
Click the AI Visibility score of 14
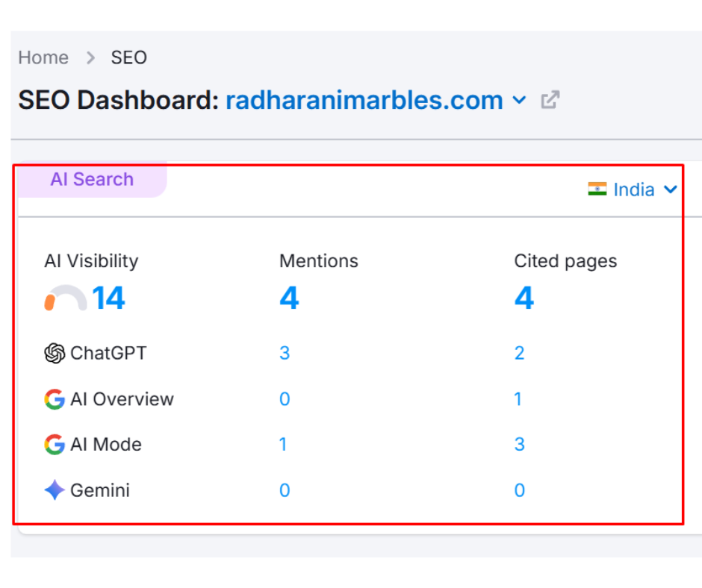[x=110, y=297]
